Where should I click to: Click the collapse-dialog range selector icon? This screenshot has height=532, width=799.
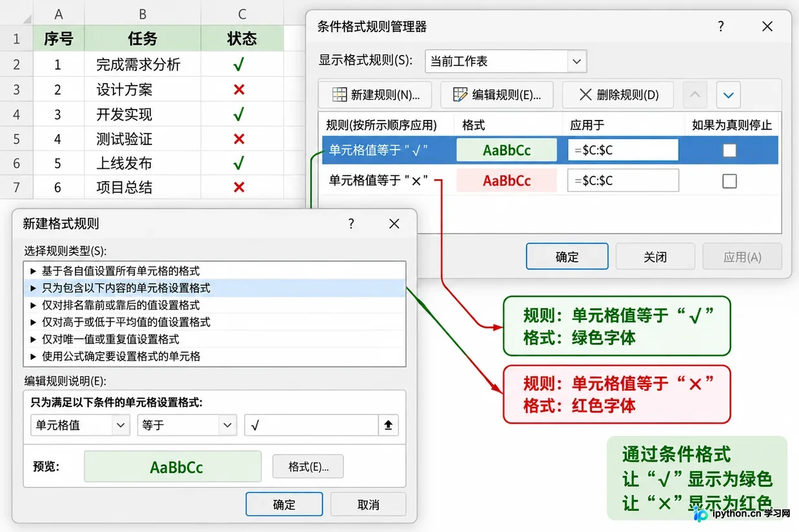coord(388,426)
